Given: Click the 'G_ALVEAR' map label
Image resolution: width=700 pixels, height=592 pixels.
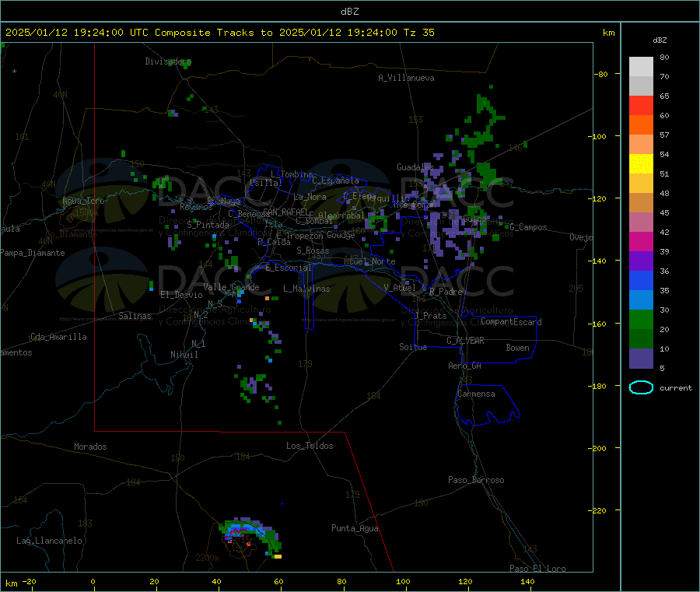Looking at the screenshot, I should 465,341.
